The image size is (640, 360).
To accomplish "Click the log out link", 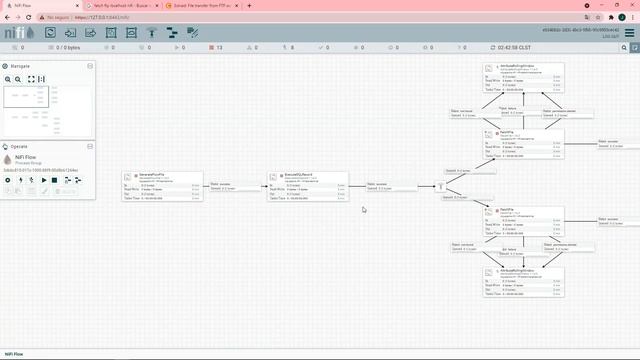I will (x=611, y=36).
